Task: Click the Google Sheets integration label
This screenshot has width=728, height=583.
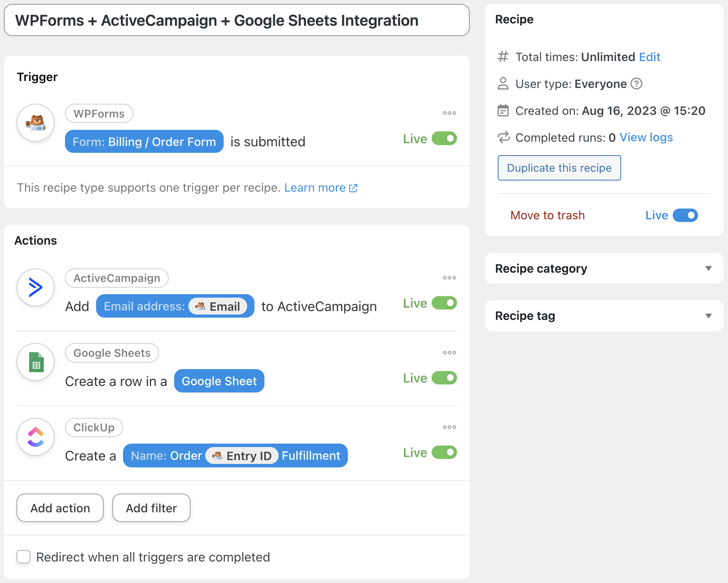Action: 112,353
